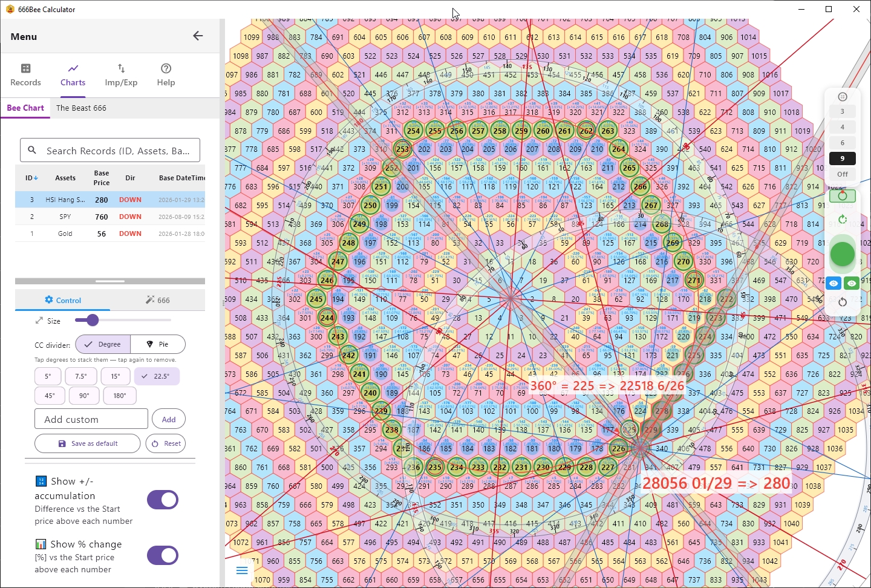Click the Assets column header
This screenshot has height=588, width=871.
[x=65, y=178]
